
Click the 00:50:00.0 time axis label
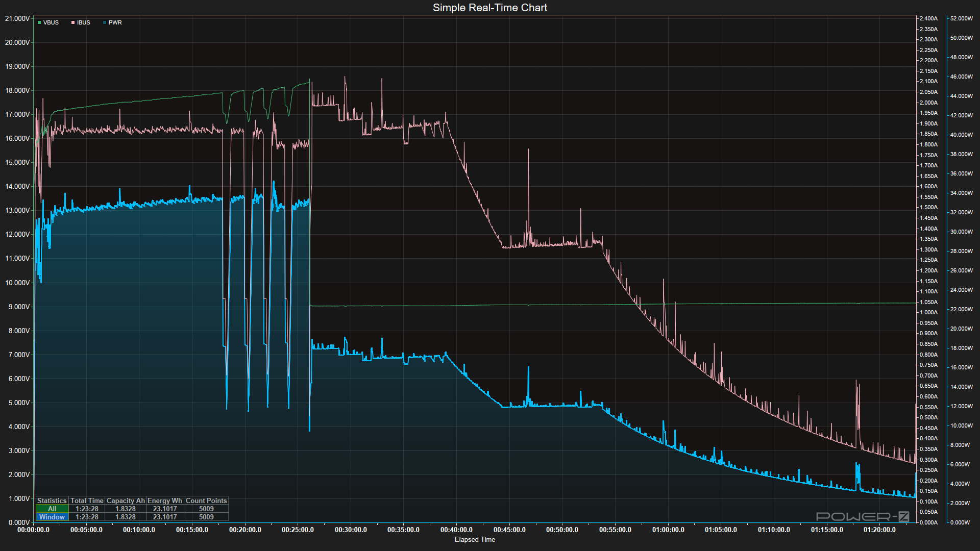pos(562,530)
